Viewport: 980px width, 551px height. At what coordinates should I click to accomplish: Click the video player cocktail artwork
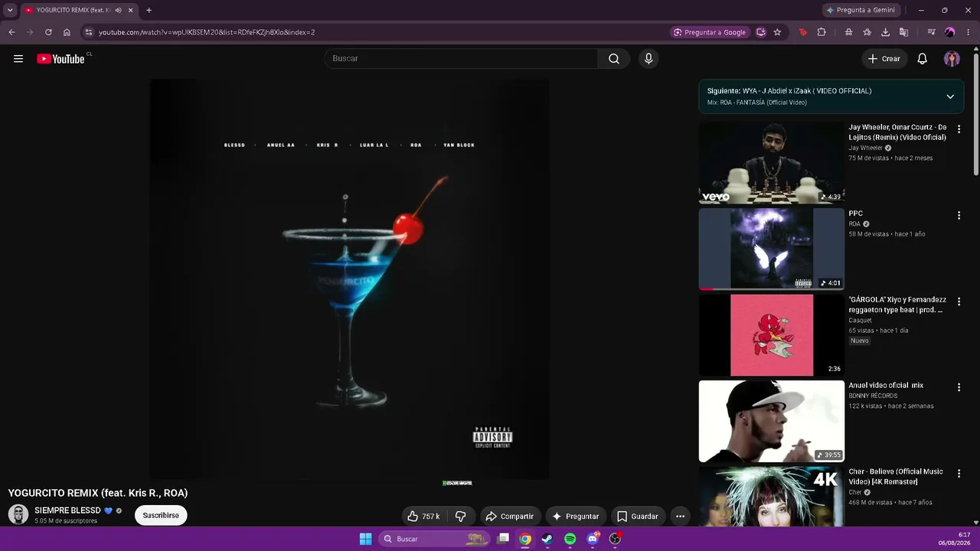(x=349, y=279)
